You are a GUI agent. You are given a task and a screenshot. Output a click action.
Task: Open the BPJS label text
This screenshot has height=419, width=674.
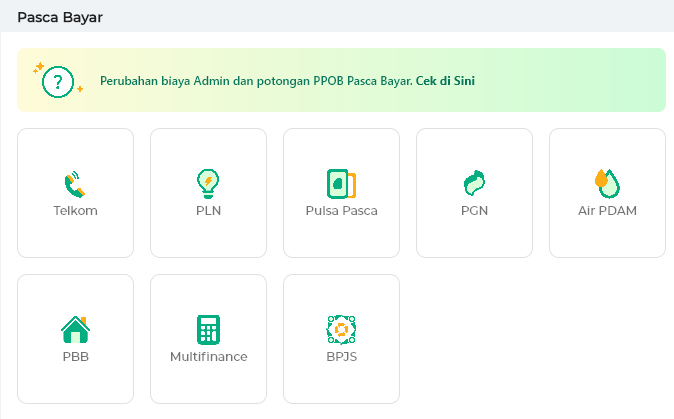(x=341, y=357)
